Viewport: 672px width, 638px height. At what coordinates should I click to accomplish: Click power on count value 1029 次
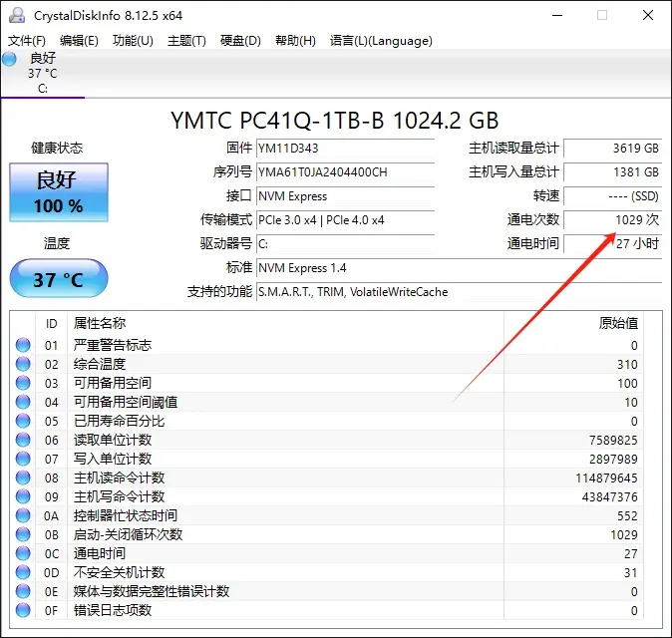click(613, 220)
